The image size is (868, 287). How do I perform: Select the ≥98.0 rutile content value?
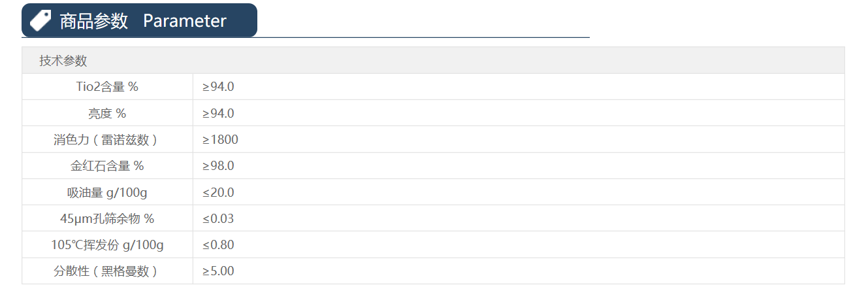[218, 166]
